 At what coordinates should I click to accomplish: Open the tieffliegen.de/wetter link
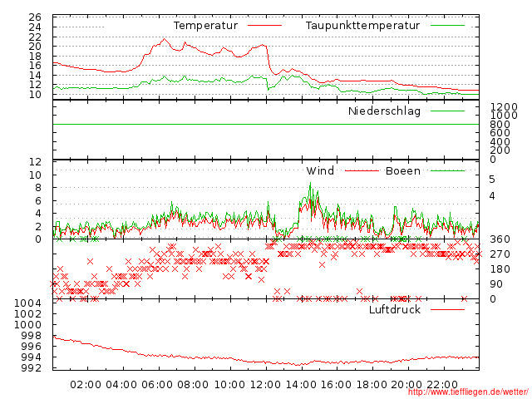pyautogui.click(x=468, y=392)
